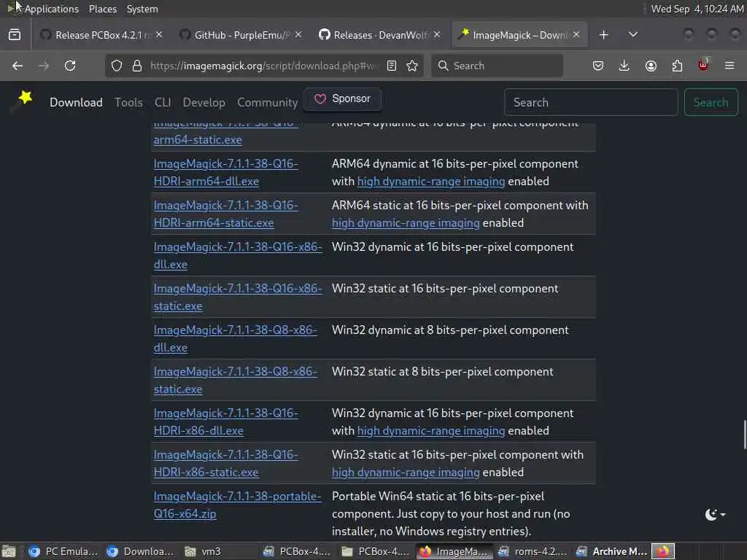The width and height of the screenshot is (747, 560).
Task: Switch to PC Emula... taskbar window
Action: click(63, 551)
